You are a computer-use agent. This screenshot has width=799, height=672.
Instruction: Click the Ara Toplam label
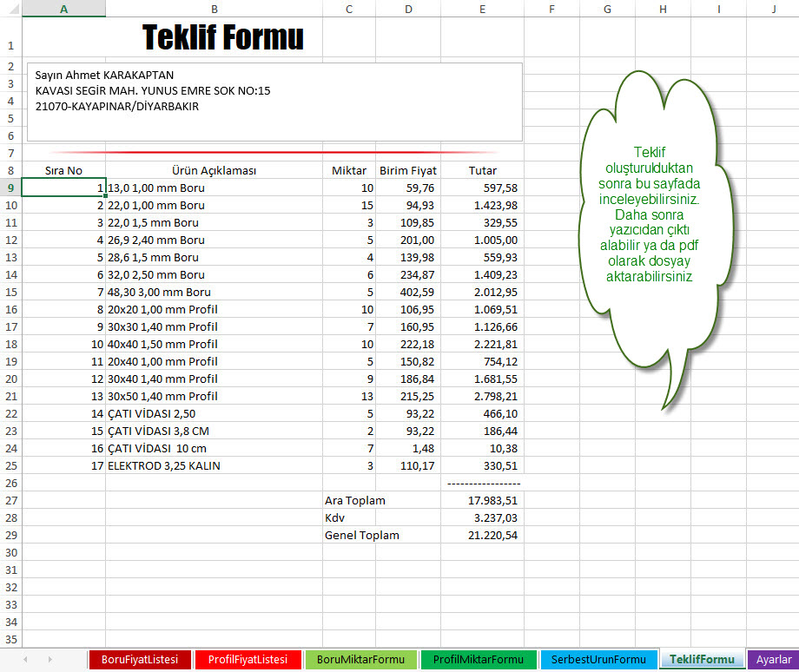pos(355,500)
